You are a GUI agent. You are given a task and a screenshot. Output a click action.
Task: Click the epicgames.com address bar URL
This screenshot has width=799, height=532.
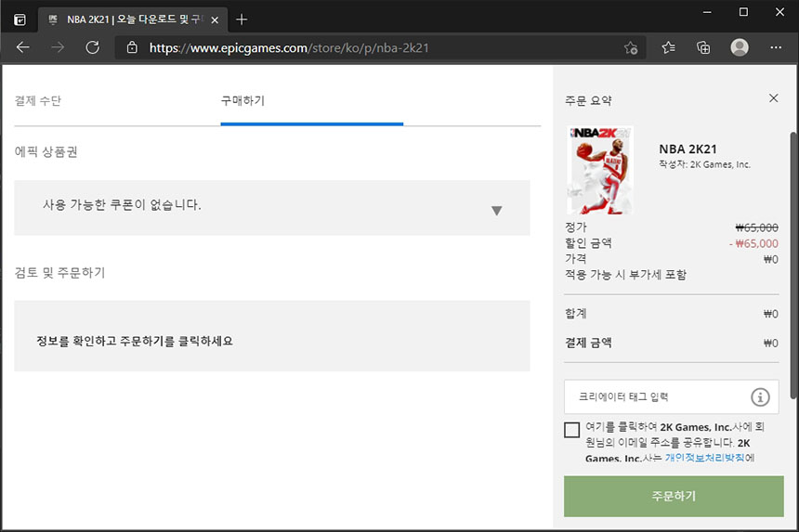[289, 48]
